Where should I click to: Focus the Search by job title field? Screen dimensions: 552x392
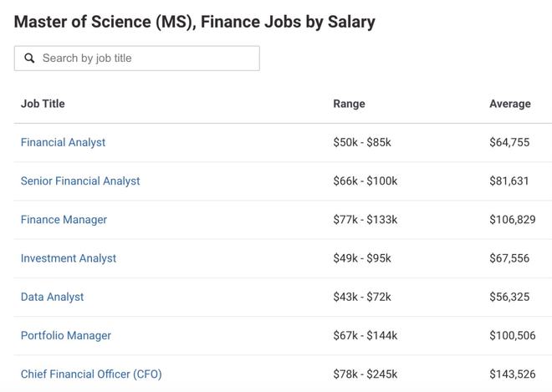point(137,58)
